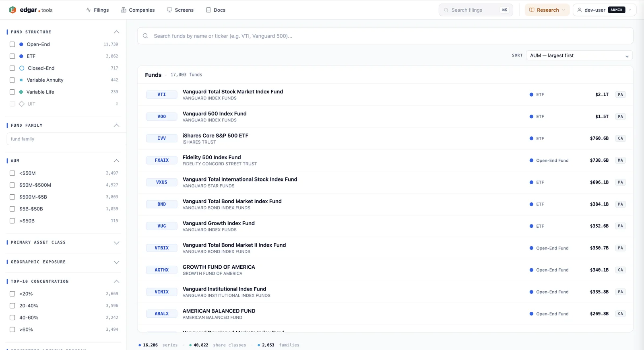The width and height of the screenshot is (644, 350).
Task: Click the VOO ticker badge
Action: [161, 117]
